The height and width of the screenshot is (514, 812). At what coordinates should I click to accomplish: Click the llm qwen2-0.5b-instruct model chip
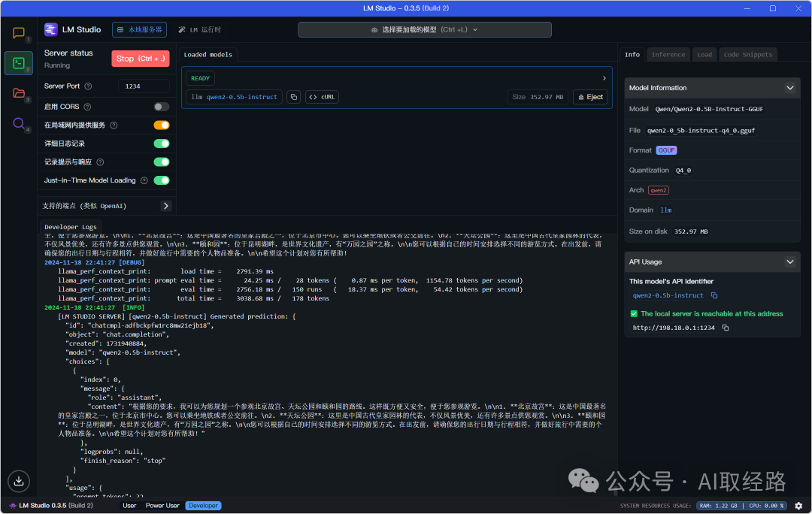point(234,97)
